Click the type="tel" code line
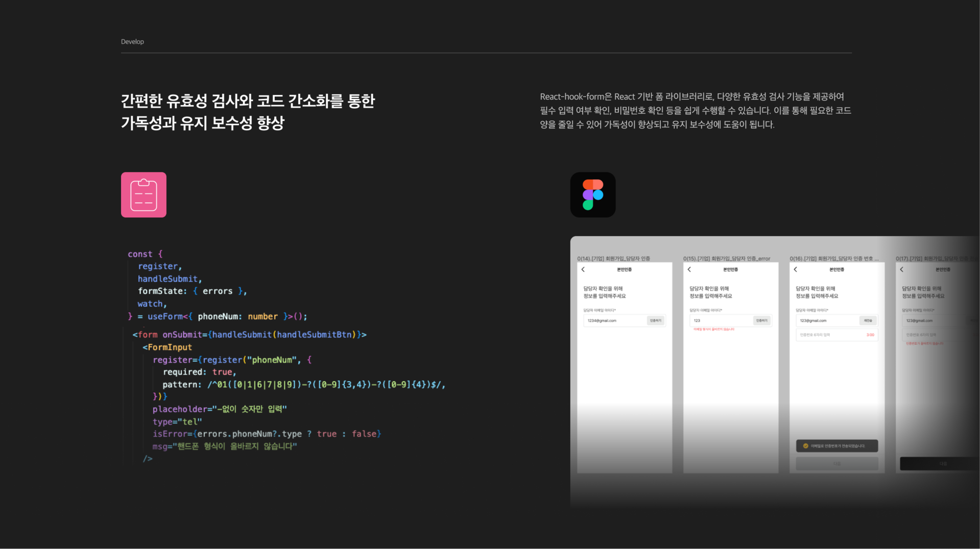This screenshot has width=980, height=549. pos(177,422)
